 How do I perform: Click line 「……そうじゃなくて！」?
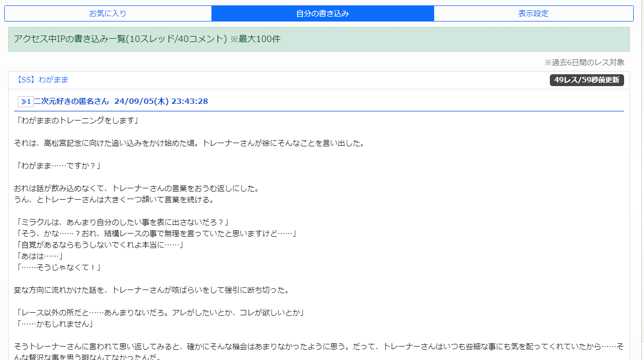click(x=58, y=267)
